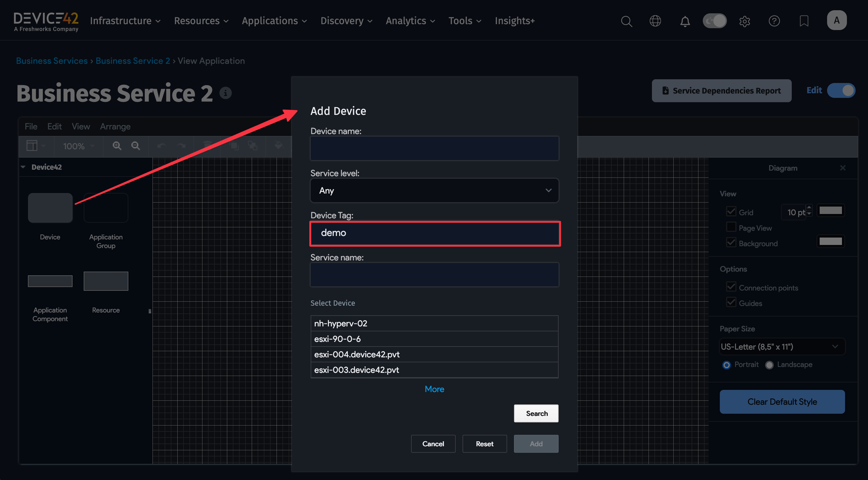Image resolution: width=868 pixels, height=480 pixels.
Task: Click Service Dependencies Report button
Action: pos(721,90)
